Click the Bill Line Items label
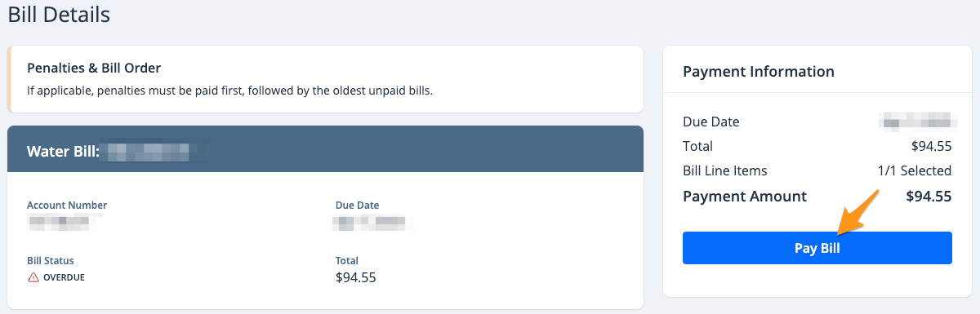 tap(725, 171)
